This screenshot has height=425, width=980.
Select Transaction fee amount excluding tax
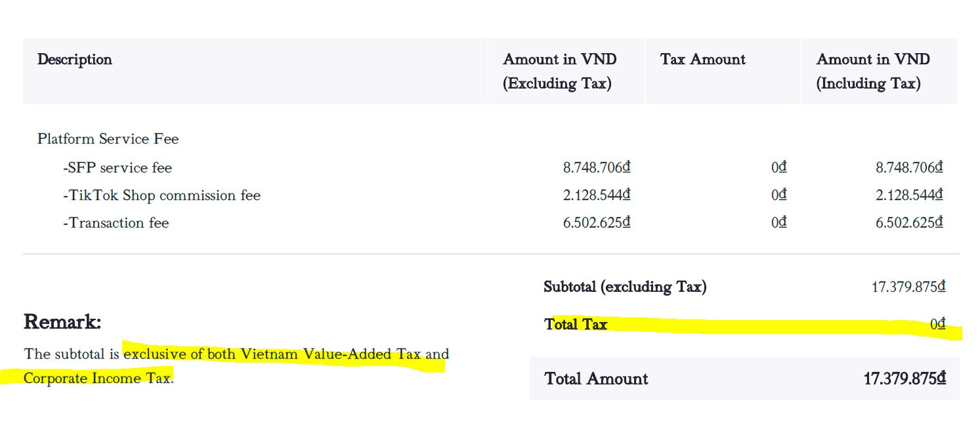pos(596,223)
